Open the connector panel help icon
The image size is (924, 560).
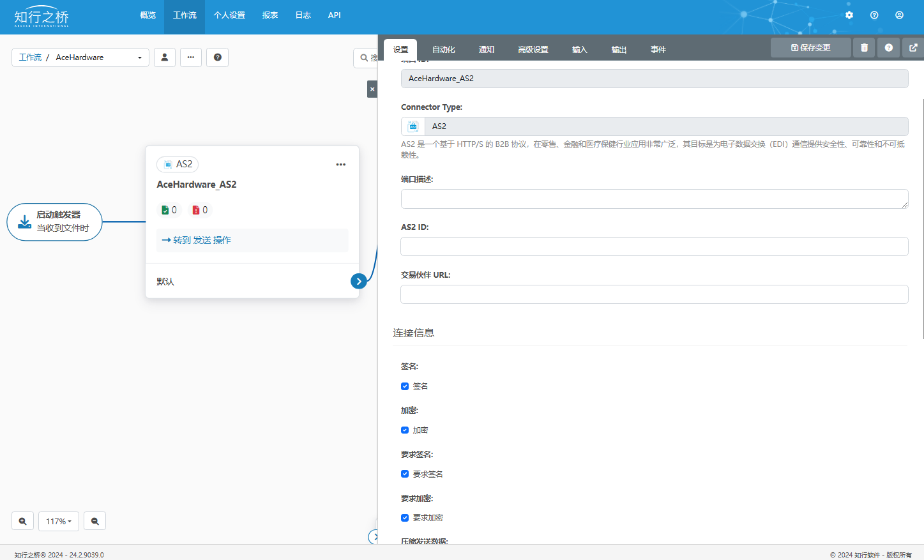888,48
